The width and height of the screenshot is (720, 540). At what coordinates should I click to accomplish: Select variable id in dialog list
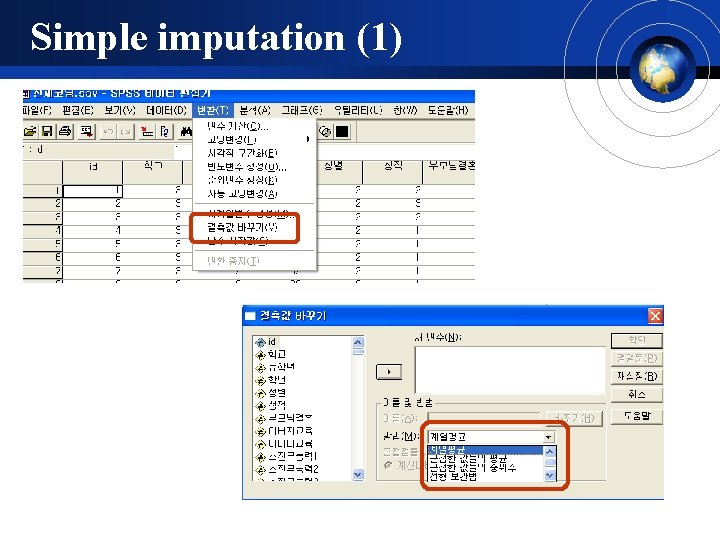[x=271, y=342]
